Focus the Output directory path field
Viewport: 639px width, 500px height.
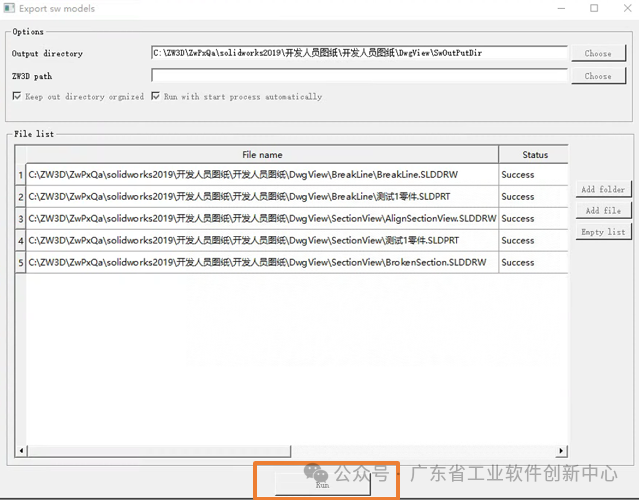click(359, 53)
